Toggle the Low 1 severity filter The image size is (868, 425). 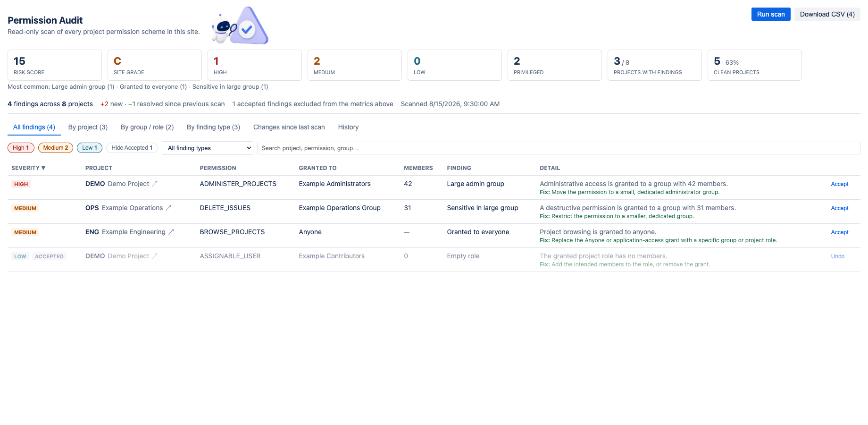coord(90,148)
